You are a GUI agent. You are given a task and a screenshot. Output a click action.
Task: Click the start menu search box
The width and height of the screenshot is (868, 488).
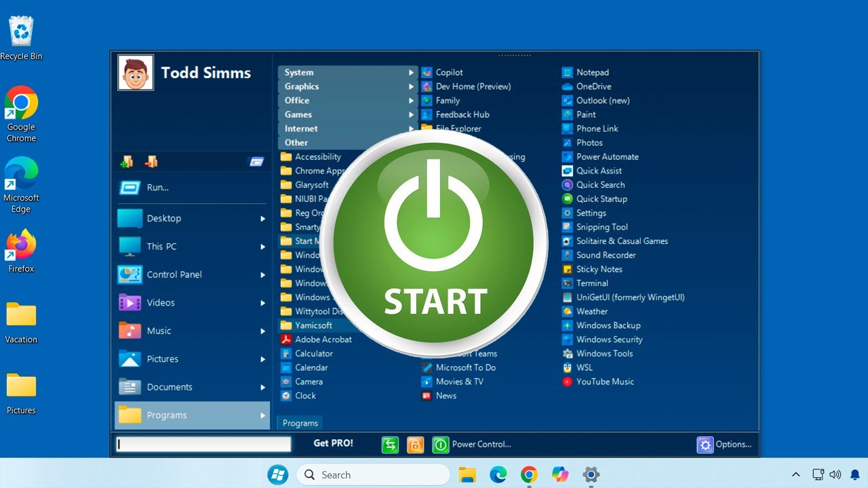(x=203, y=445)
